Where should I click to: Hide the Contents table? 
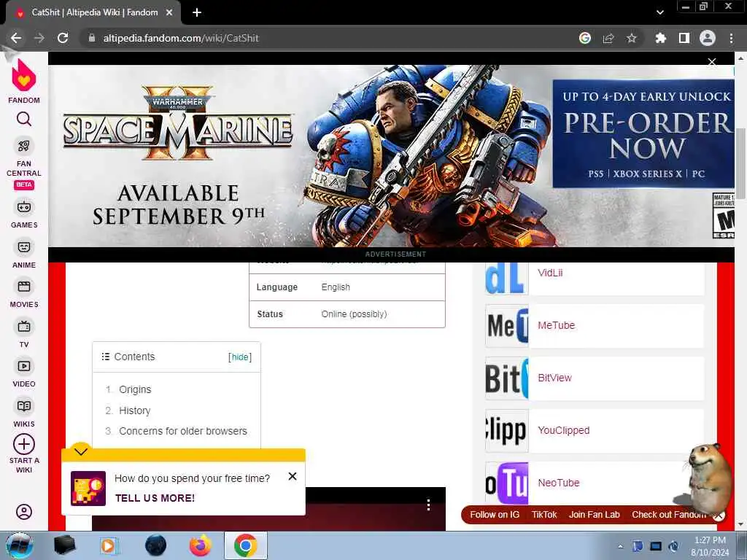[239, 357]
